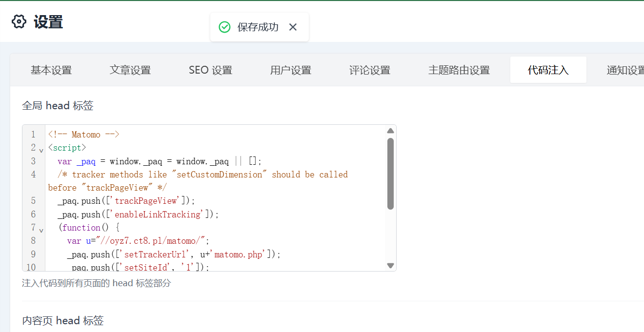Select the active 代码注入 tab
The height and width of the screenshot is (332, 644).
(548, 70)
